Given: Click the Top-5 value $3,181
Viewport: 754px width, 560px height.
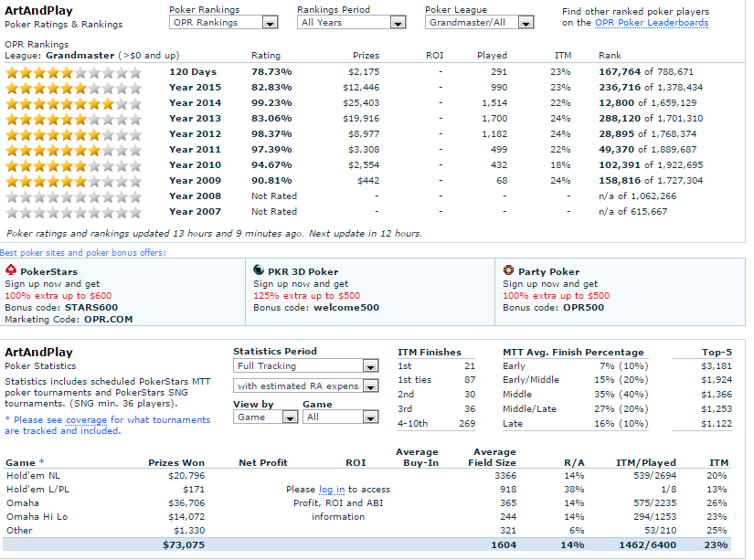Looking at the screenshot, I should click(717, 366).
